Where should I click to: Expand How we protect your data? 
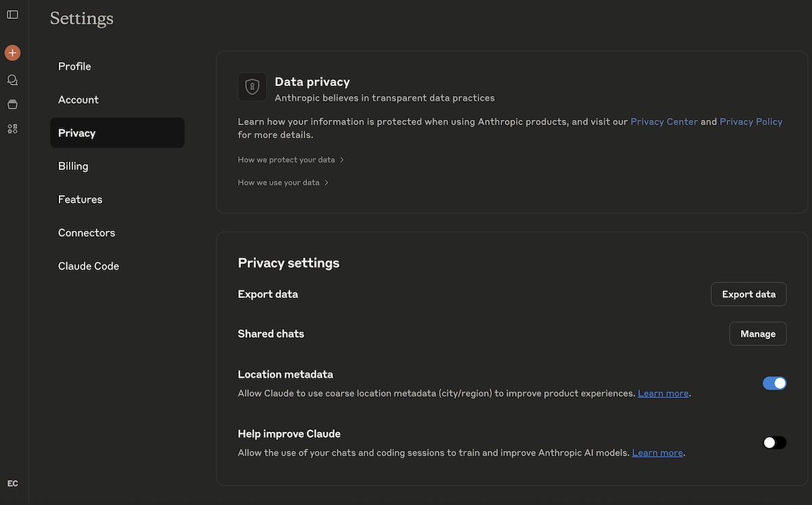290,160
